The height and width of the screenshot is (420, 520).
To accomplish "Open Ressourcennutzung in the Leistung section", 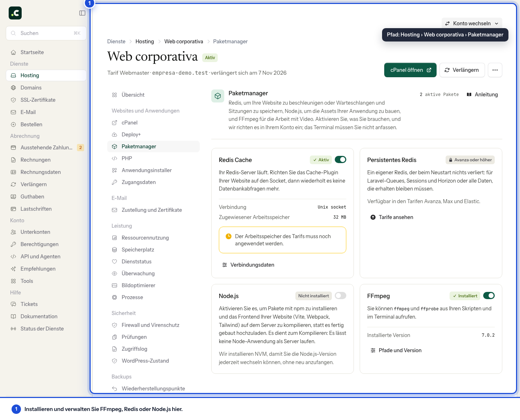I will point(153,238).
